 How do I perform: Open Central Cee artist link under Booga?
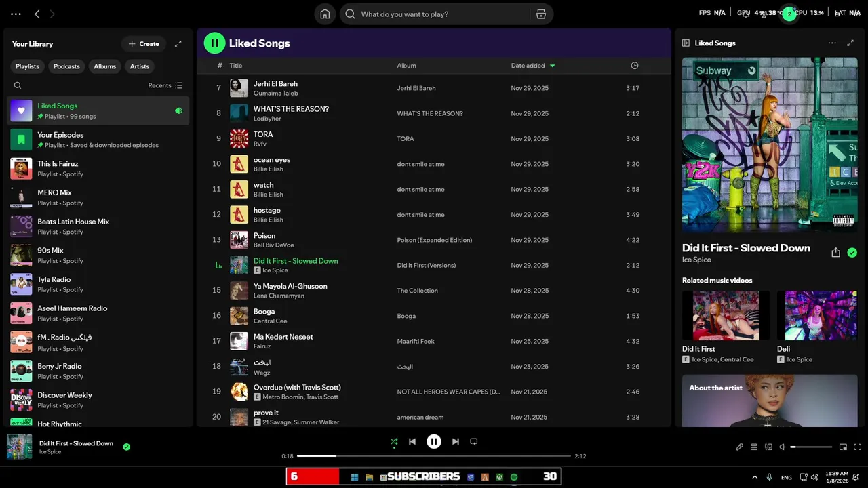(271, 321)
